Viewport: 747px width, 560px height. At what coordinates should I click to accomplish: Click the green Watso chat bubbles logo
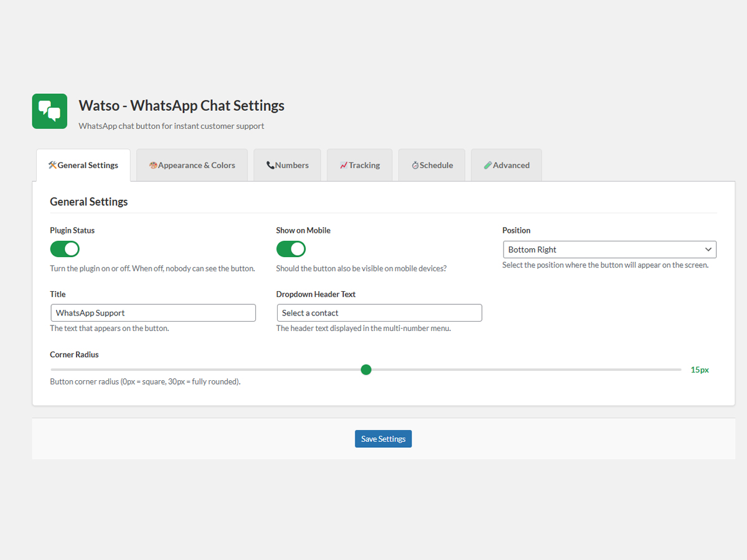pyautogui.click(x=50, y=111)
